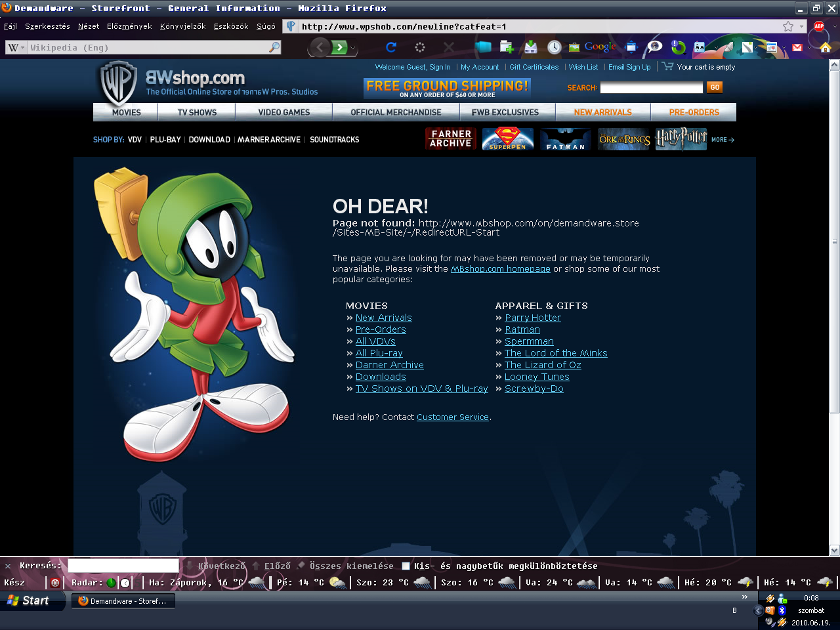Click the FREE GROUND SHIPPING banner

[447, 88]
